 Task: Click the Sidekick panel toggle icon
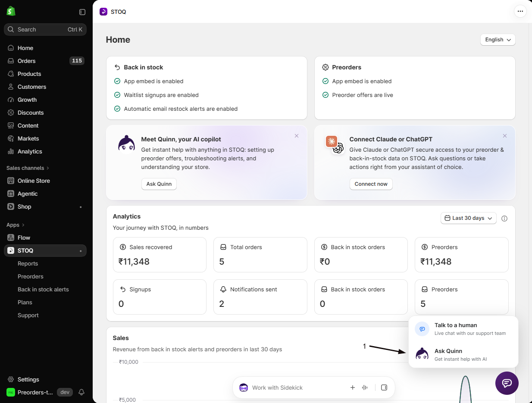point(384,387)
